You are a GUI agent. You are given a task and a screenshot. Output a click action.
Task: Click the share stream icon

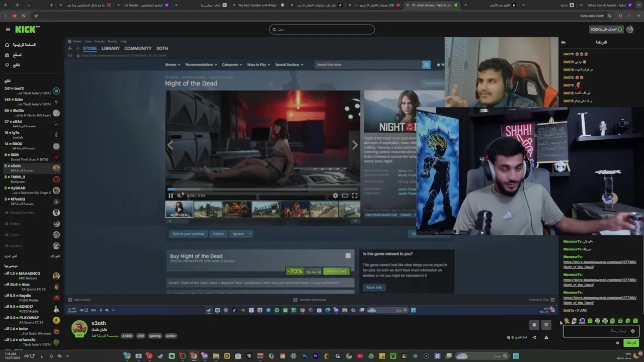pyautogui.click(x=534, y=337)
